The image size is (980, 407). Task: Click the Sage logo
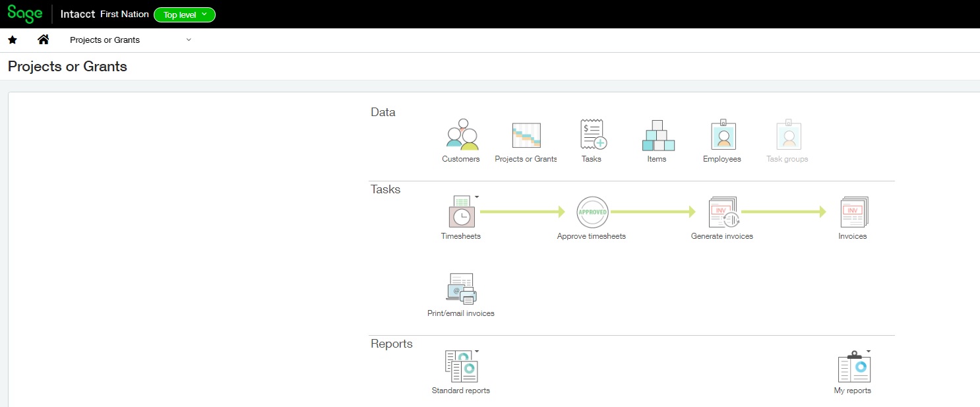[24, 13]
